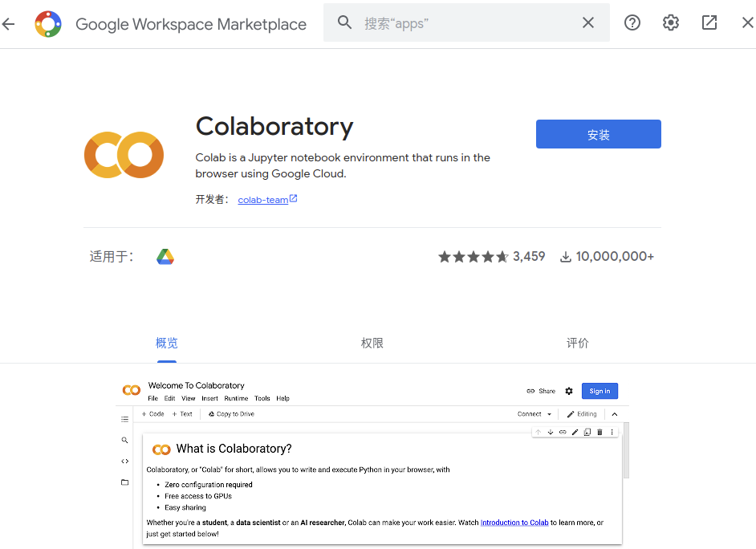Viewport: 756px width, 549px height.
Task: Click move cell down arrow in preview
Action: (x=550, y=433)
